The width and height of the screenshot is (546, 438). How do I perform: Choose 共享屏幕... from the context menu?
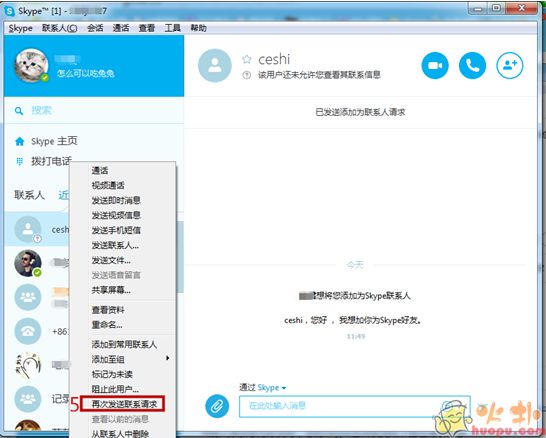(x=123, y=290)
